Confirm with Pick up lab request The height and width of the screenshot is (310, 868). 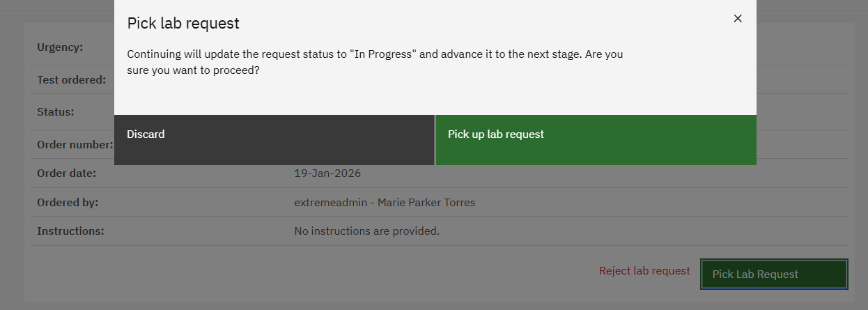(x=596, y=140)
